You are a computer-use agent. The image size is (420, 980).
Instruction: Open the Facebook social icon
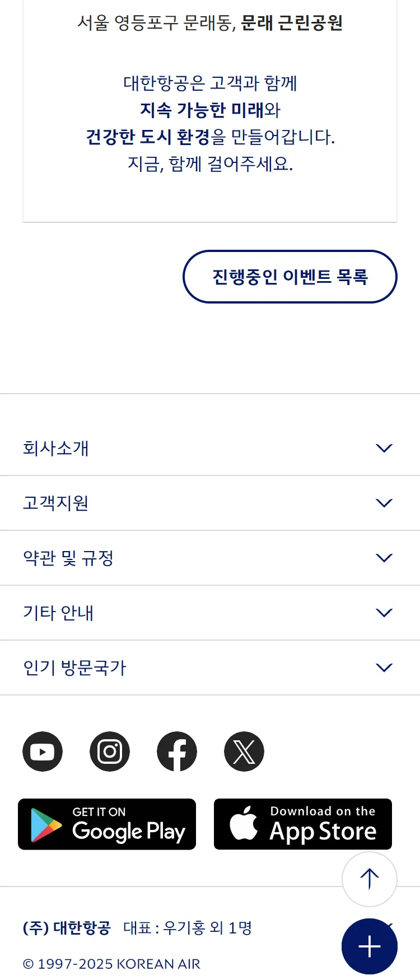click(177, 752)
